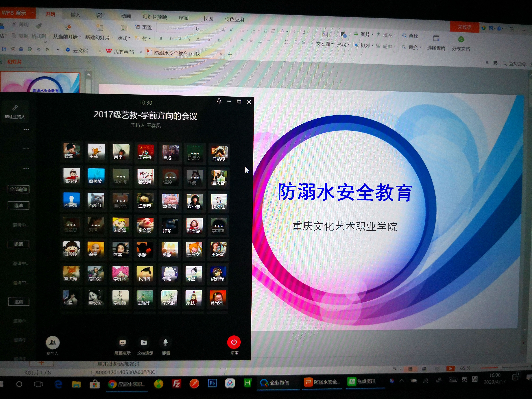
Task: Open the 审阅 ribbon tab
Action: pyautogui.click(x=184, y=18)
